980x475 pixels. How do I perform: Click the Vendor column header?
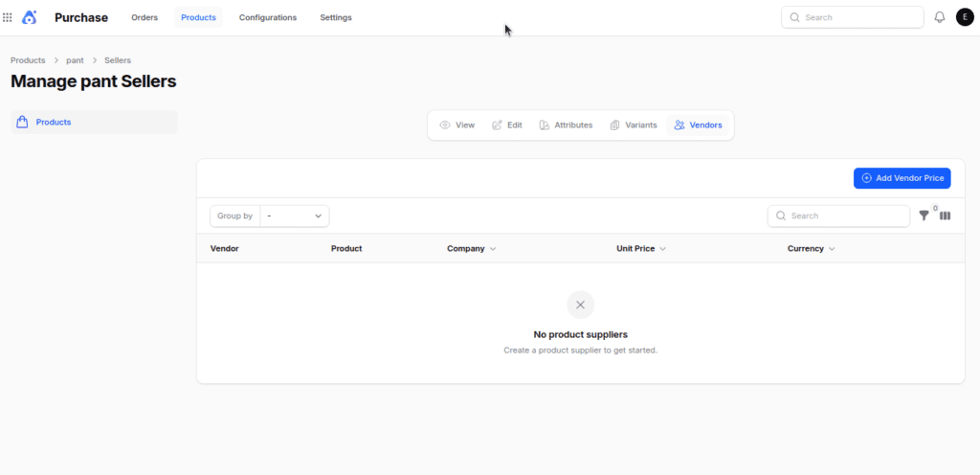tap(224, 249)
